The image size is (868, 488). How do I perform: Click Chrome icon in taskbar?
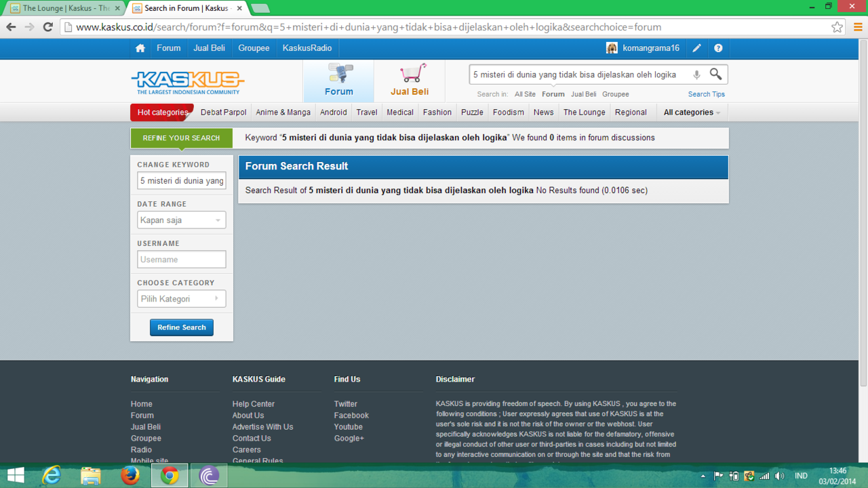pos(170,476)
